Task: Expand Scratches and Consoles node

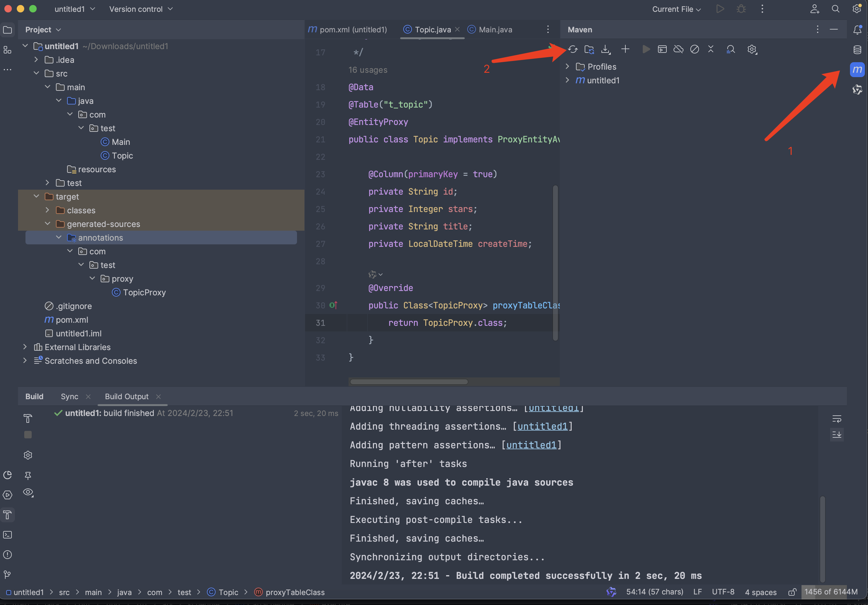Action: [25, 361]
